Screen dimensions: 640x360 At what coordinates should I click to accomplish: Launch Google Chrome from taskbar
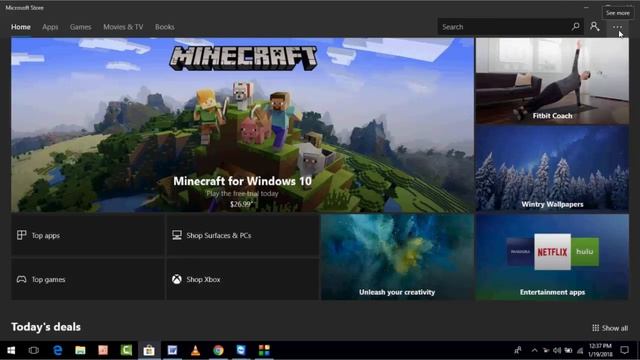click(x=218, y=350)
